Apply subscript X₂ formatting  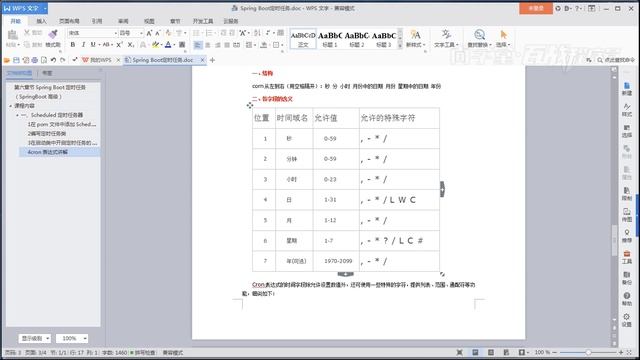(131, 44)
